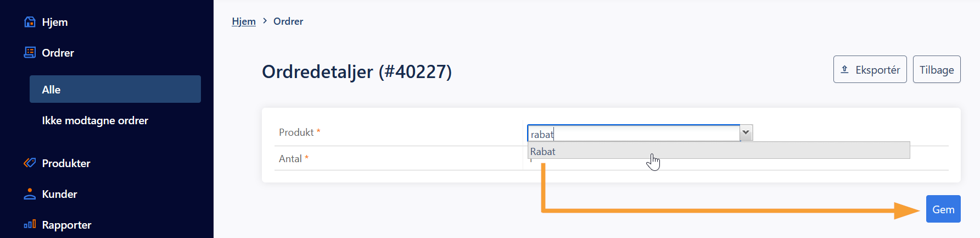Click the Eksportér button text

(877, 70)
